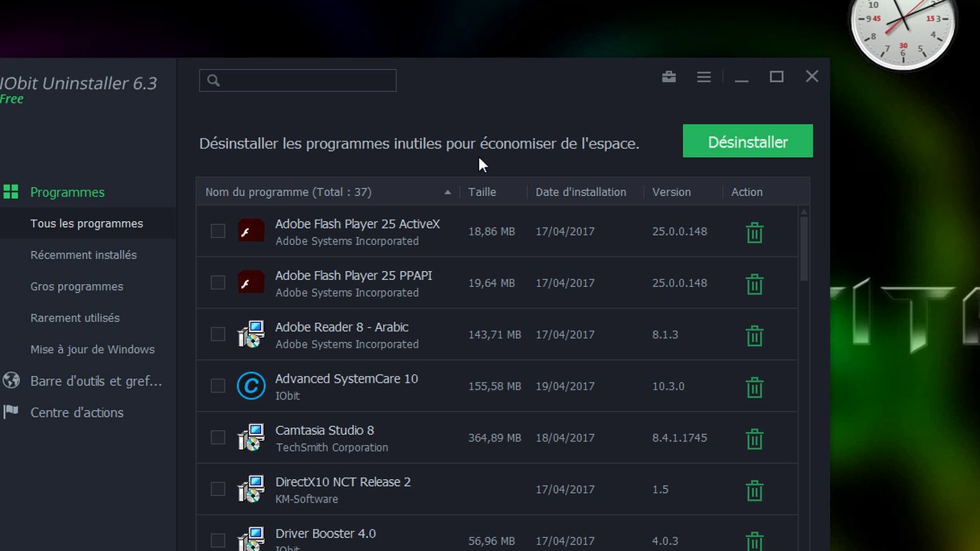Show Gros programmes
The width and height of the screenshot is (980, 551).
[x=77, y=286]
